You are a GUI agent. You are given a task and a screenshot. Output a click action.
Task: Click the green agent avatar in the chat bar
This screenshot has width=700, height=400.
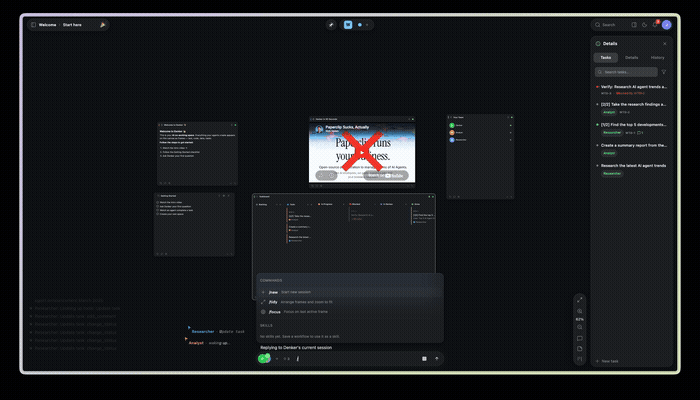[x=264, y=358]
